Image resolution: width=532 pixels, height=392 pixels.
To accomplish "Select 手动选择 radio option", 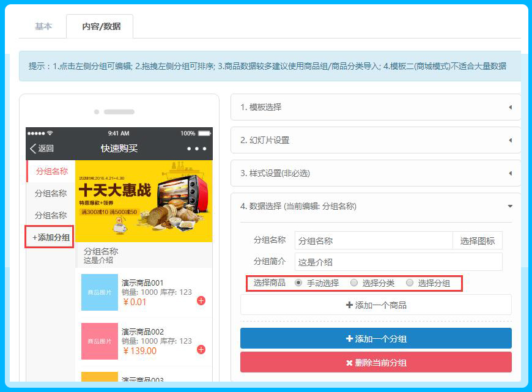I will 298,283.
